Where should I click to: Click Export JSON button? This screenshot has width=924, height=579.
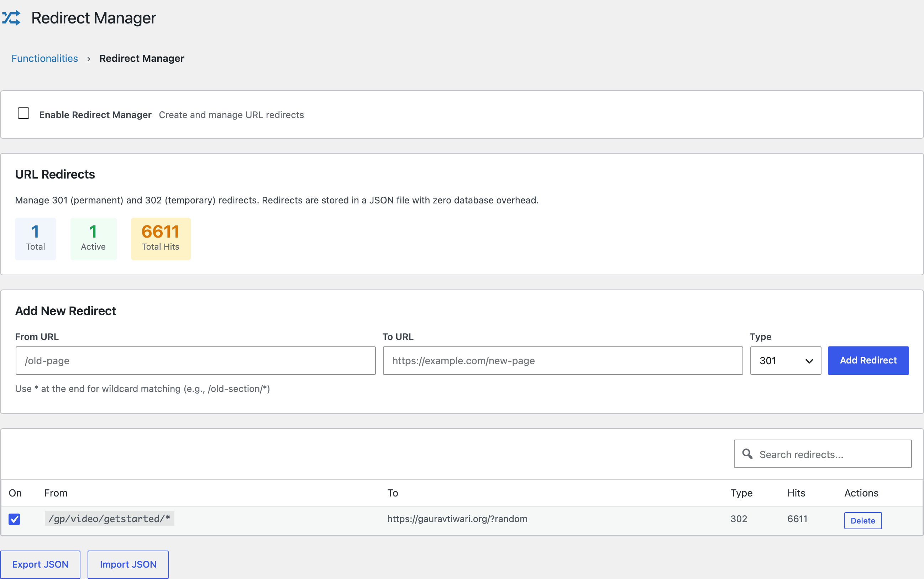tap(40, 564)
